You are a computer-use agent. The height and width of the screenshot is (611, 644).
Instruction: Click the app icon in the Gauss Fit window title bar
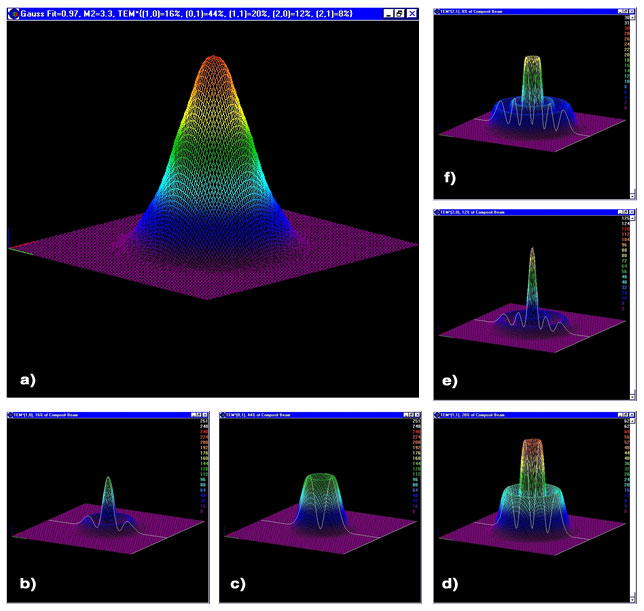pyautogui.click(x=14, y=14)
